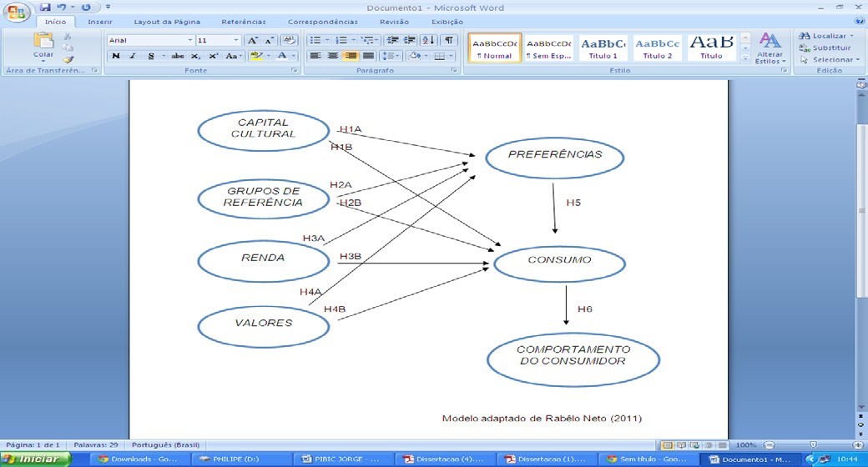Open the help question mark icon
Viewport: 868px width, 467px height.
point(859,22)
